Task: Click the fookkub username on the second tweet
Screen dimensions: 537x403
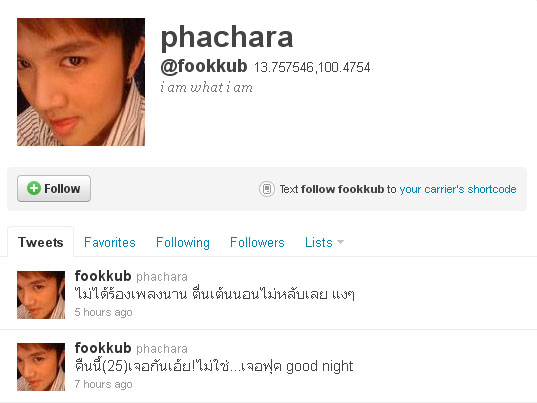Action: click(x=103, y=348)
